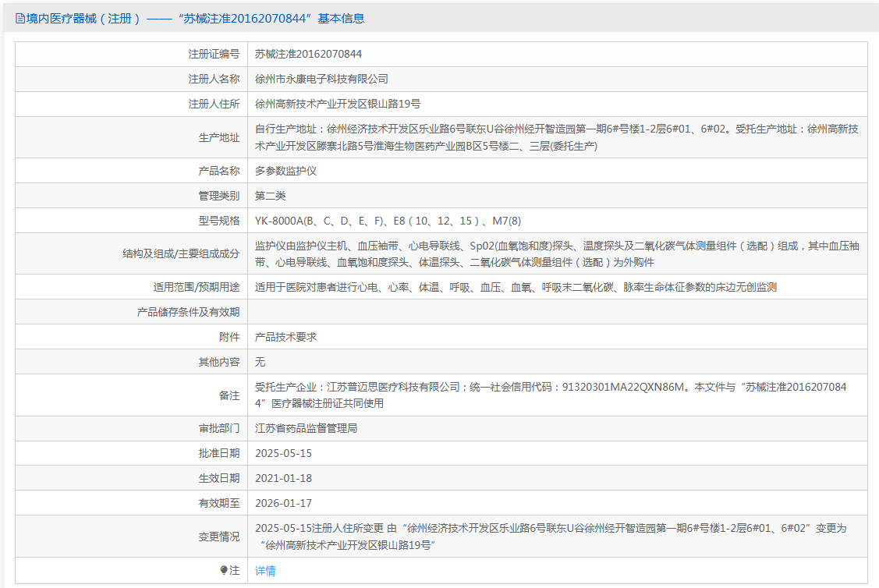Screen dimensions: 879x588
Task: Click the 备注 remark text about 受托生产企业
Action: 551,395
